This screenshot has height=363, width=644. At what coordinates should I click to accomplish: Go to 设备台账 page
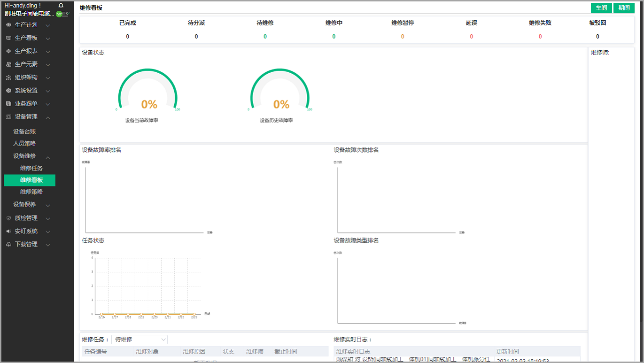point(24,131)
